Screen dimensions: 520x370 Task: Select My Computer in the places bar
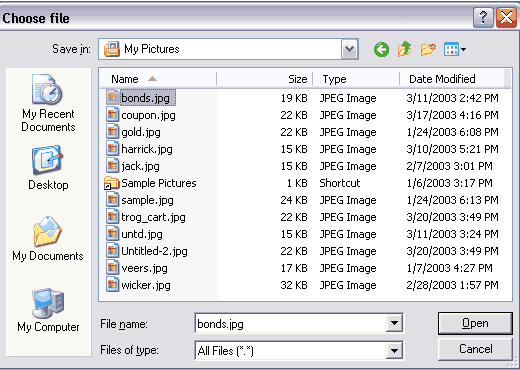pyautogui.click(x=48, y=310)
